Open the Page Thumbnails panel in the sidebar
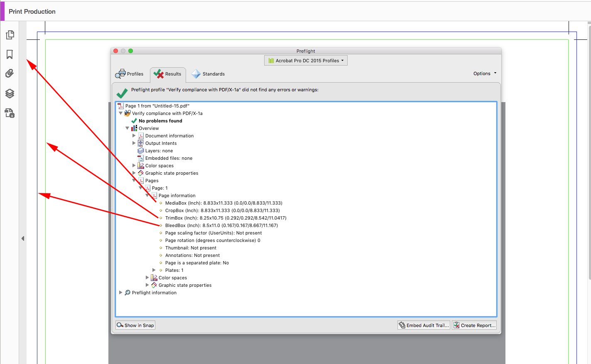 tap(10, 35)
